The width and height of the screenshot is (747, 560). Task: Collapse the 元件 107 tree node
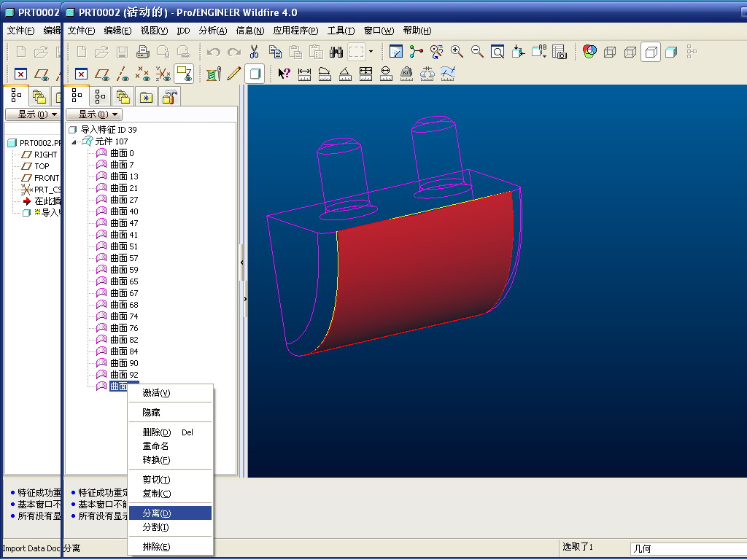[x=74, y=142]
